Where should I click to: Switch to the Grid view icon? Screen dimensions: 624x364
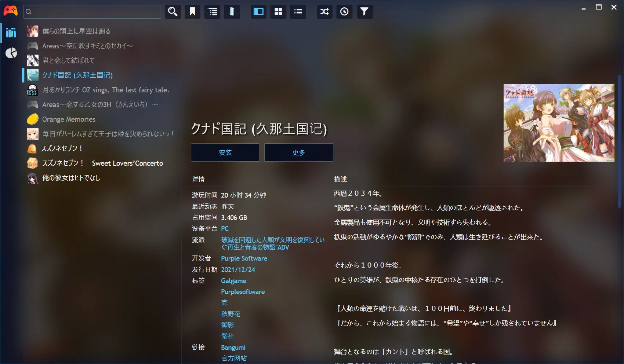click(x=278, y=12)
